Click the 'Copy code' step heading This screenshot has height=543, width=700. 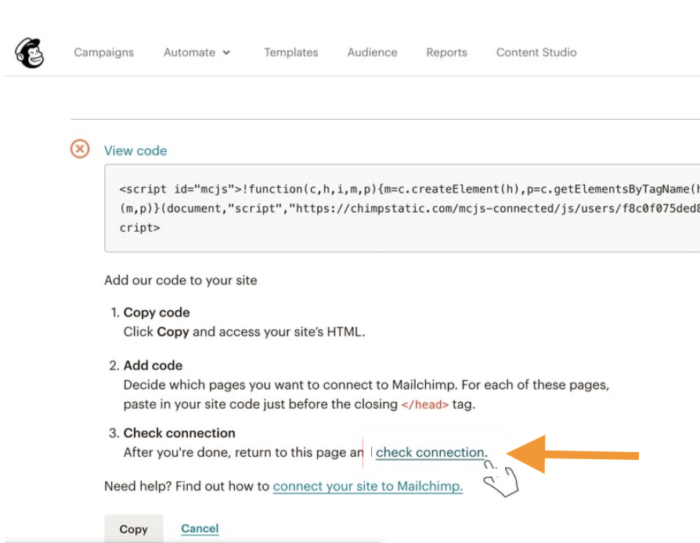pyautogui.click(x=156, y=312)
